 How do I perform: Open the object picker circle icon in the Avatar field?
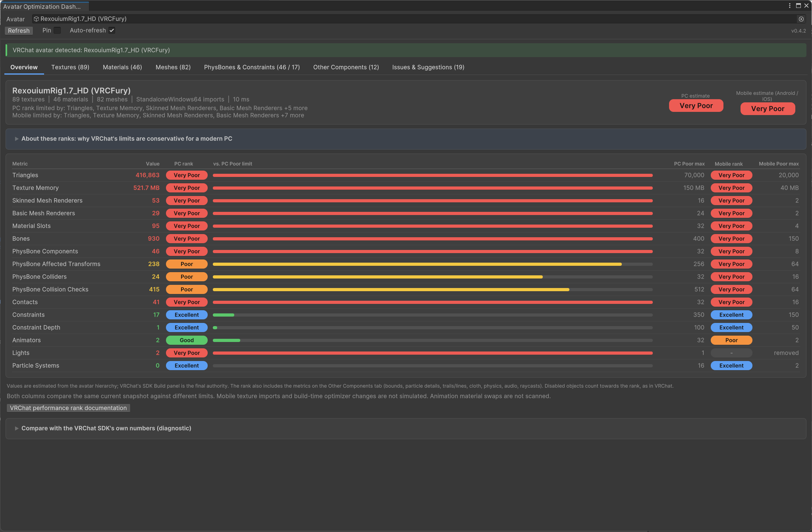801,19
